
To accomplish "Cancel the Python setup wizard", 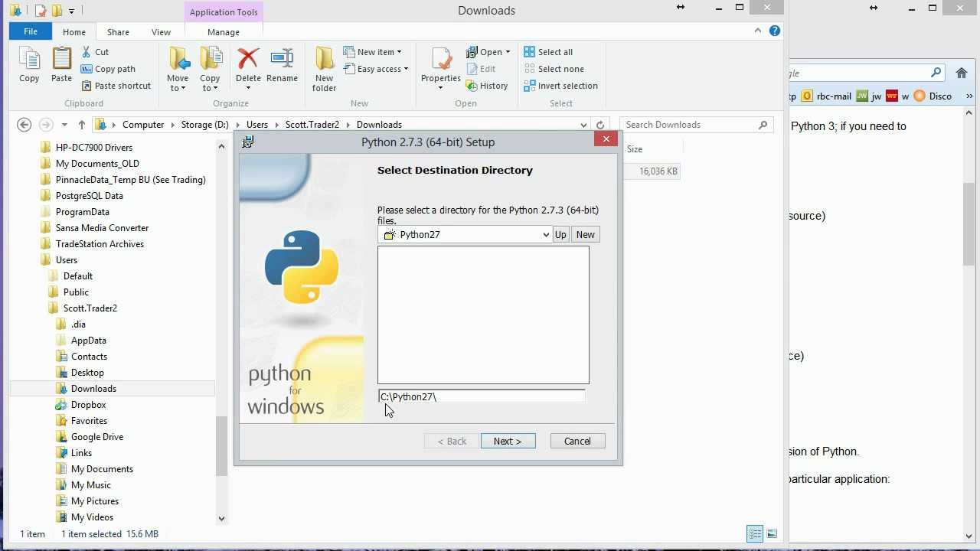I will (x=577, y=441).
